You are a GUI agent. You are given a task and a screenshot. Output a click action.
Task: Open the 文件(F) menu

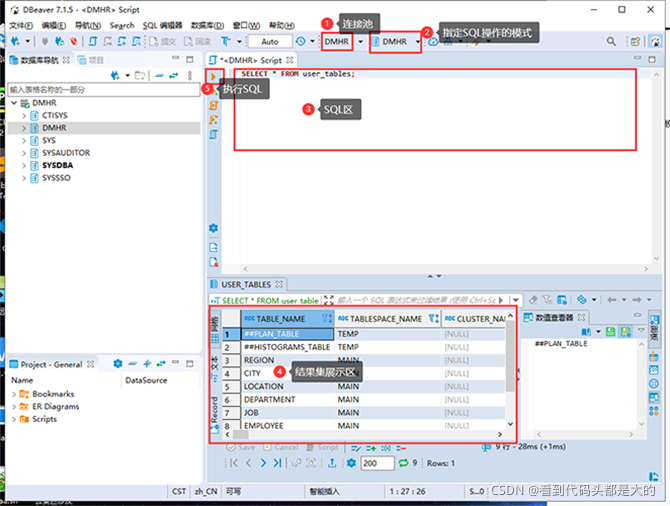click(x=21, y=25)
